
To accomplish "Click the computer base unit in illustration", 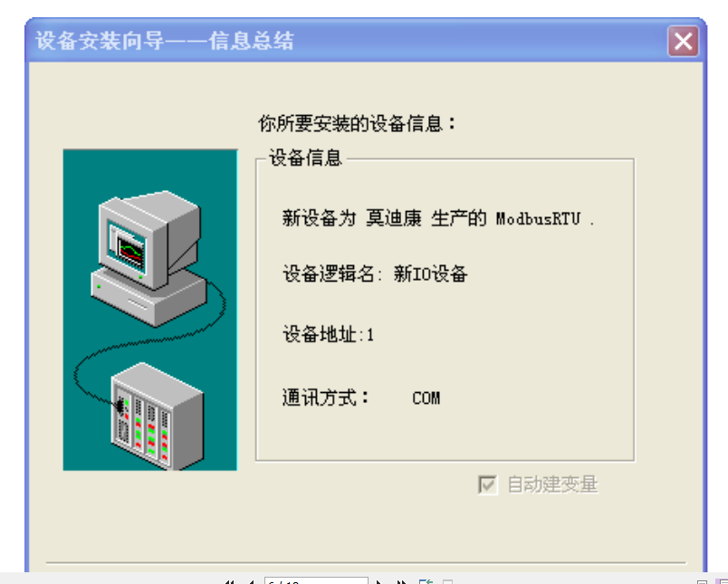I will pos(149,299).
